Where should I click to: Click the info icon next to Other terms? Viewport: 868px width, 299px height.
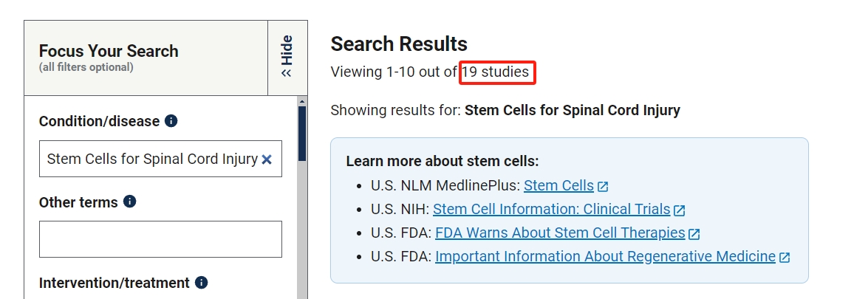pyautogui.click(x=130, y=202)
